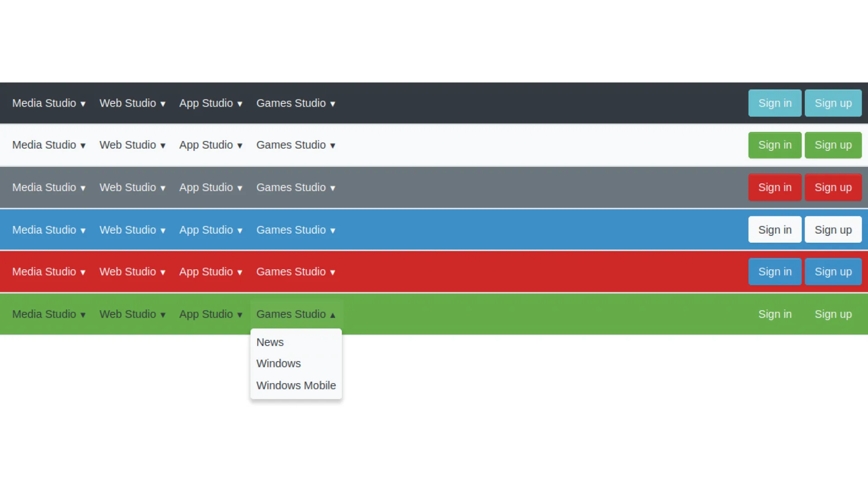Expand the Web Studio dropdown on blue navbar

point(132,230)
